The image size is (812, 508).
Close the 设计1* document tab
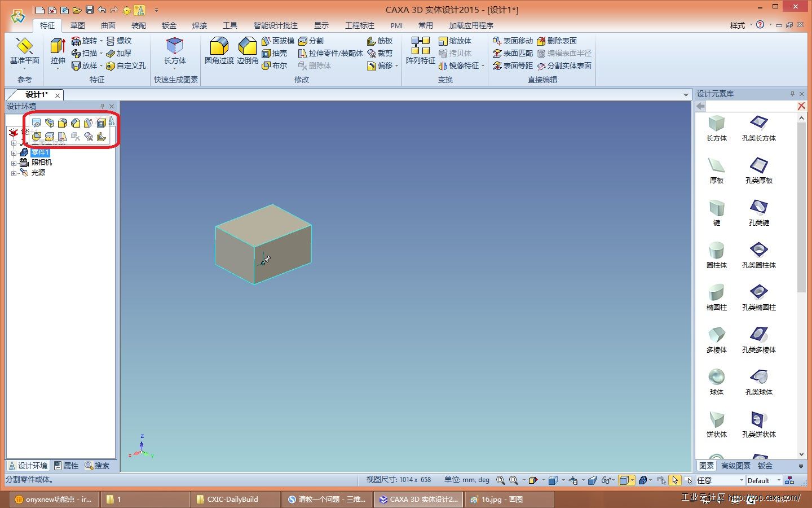pyautogui.click(x=58, y=95)
